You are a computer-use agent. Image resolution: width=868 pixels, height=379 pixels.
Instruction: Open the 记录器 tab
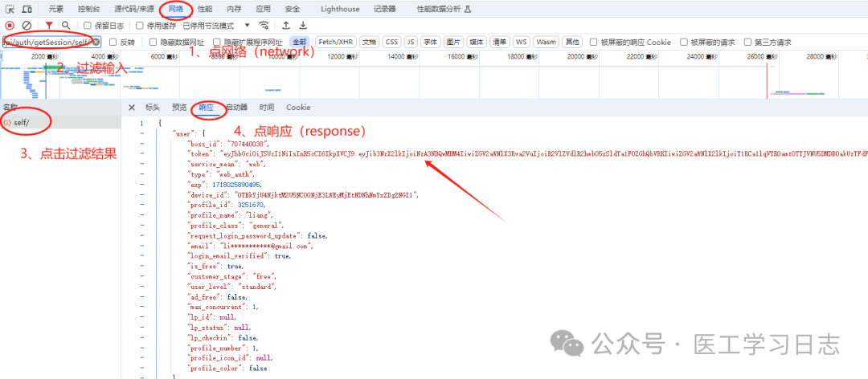(x=385, y=10)
